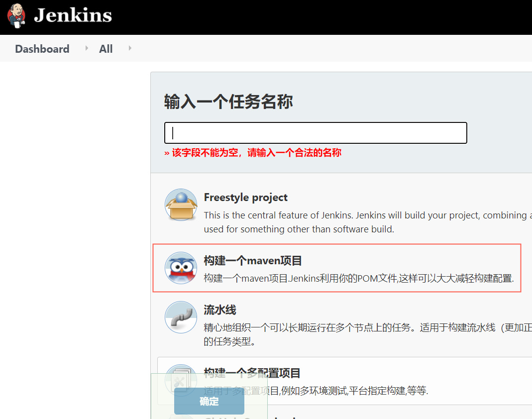Click the Jenkins butler logo icon
This screenshot has width=532, height=419.
tap(16, 15)
